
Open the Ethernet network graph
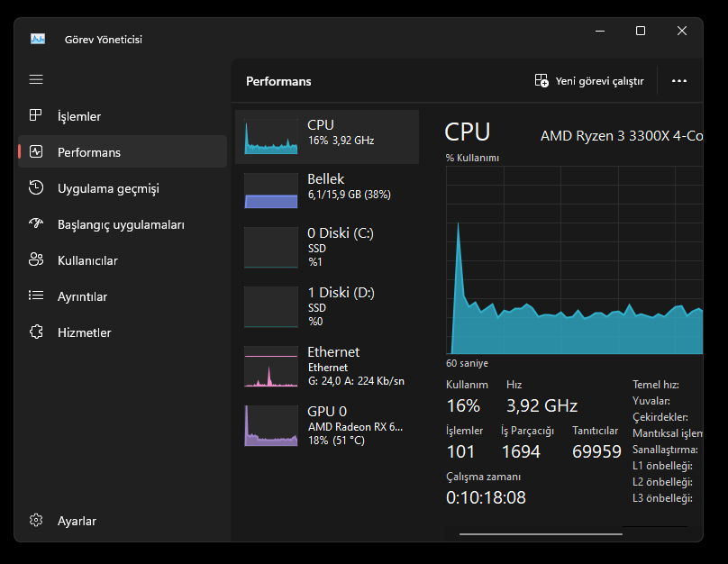tap(270, 367)
